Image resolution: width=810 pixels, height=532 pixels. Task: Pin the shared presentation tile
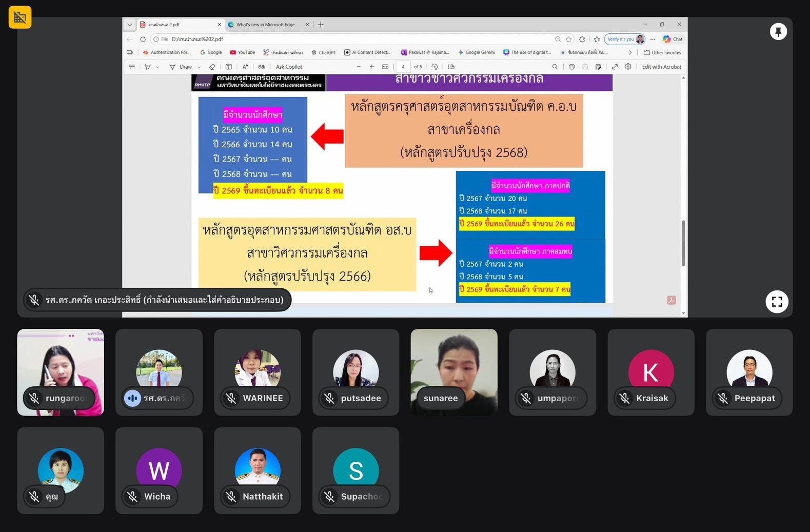pyautogui.click(x=778, y=32)
